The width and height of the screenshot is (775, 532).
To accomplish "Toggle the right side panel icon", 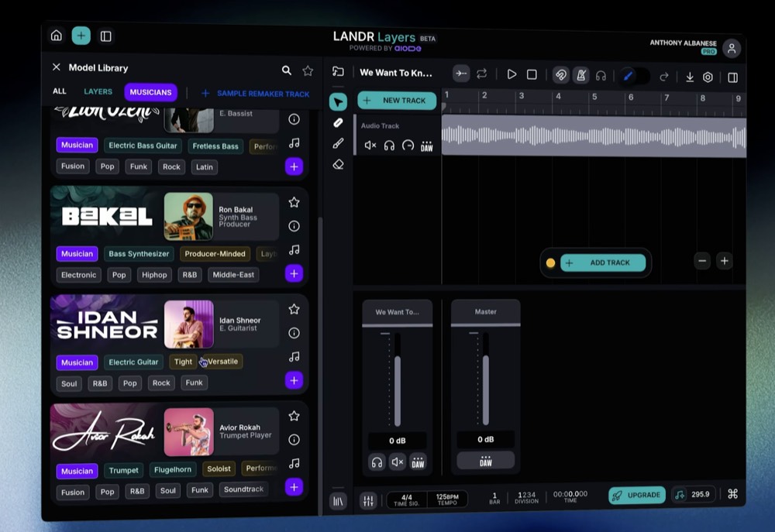I will click(x=733, y=77).
